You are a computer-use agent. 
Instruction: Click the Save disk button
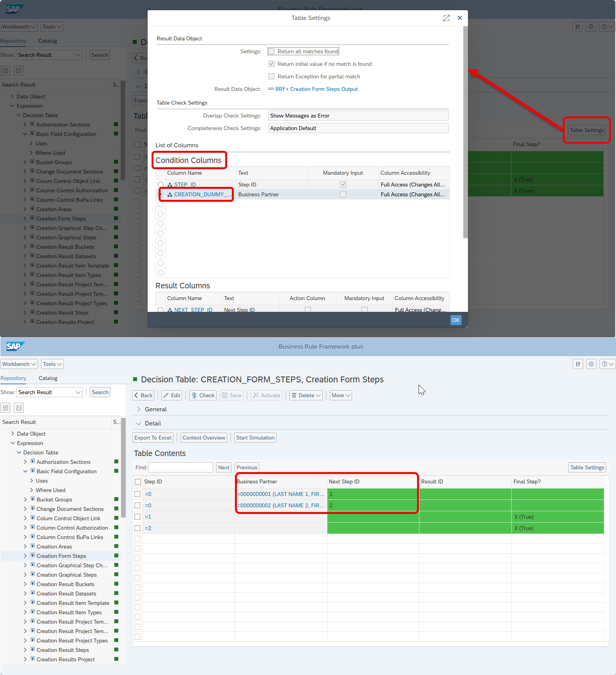click(231, 395)
